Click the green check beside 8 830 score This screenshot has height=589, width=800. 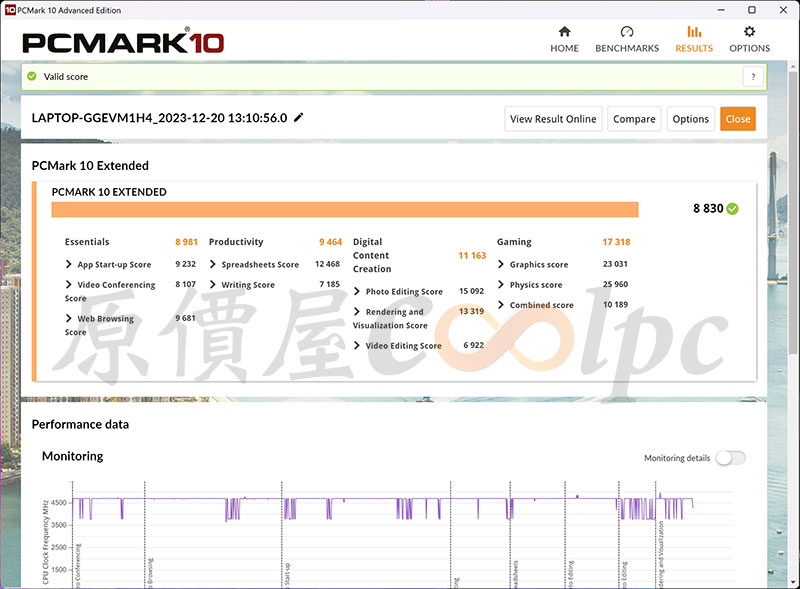click(733, 209)
